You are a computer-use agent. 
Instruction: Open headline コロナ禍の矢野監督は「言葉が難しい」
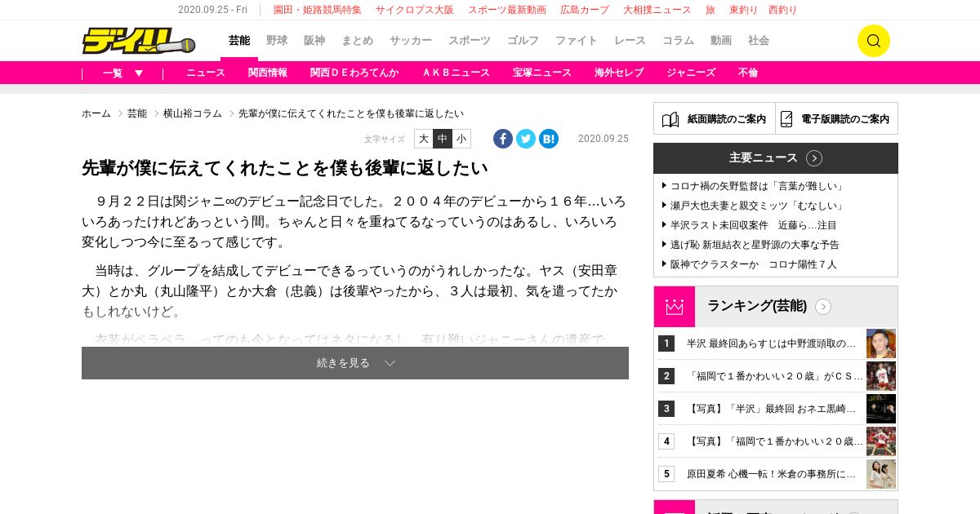pyautogui.click(x=757, y=186)
